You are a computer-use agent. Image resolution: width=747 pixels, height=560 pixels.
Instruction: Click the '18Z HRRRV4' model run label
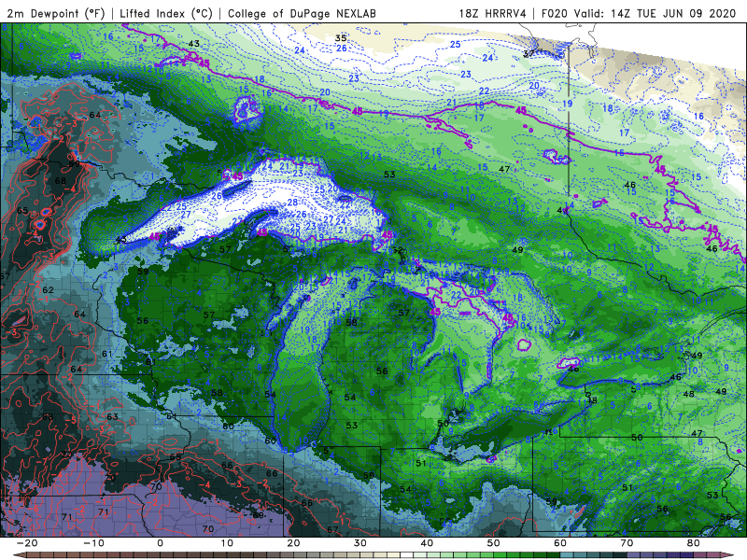click(493, 13)
